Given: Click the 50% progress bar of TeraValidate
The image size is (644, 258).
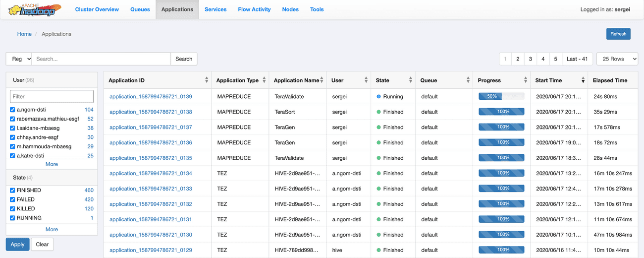Looking at the screenshot, I should (x=501, y=96).
